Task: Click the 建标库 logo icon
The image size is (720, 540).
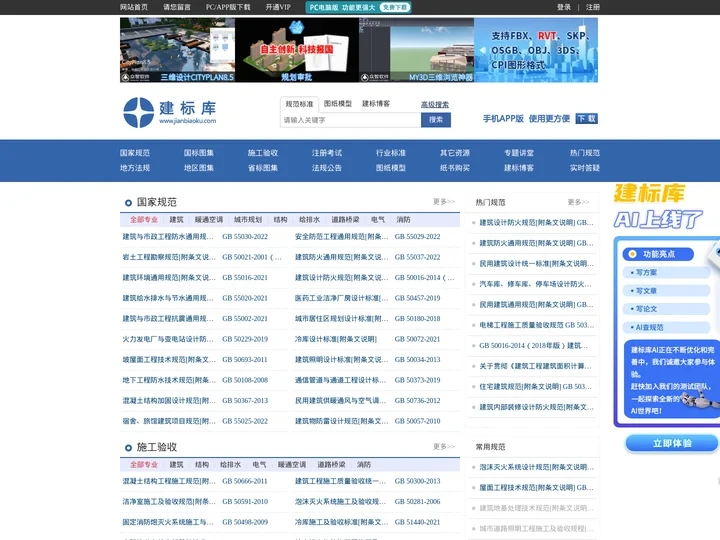Action: pyautogui.click(x=138, y=112)
